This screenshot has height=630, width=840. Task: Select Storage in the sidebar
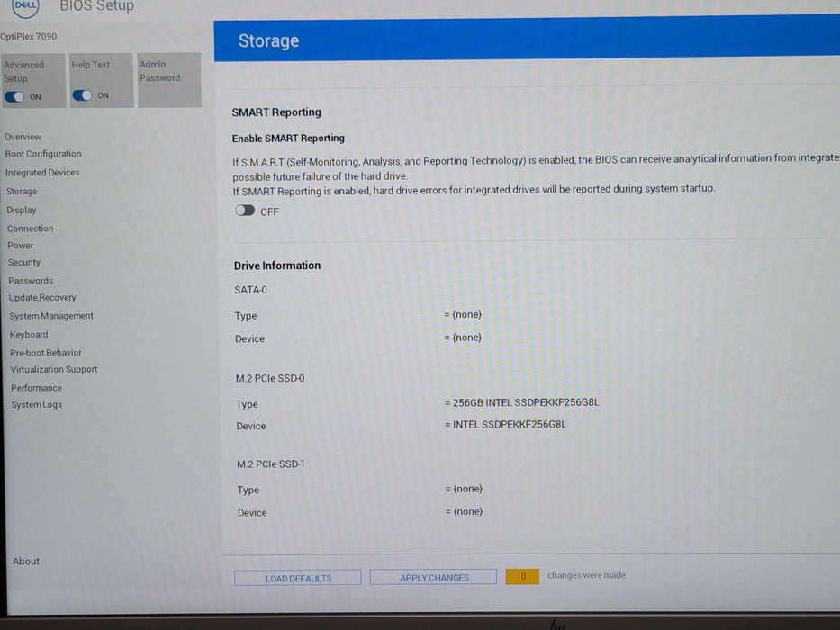22,191
